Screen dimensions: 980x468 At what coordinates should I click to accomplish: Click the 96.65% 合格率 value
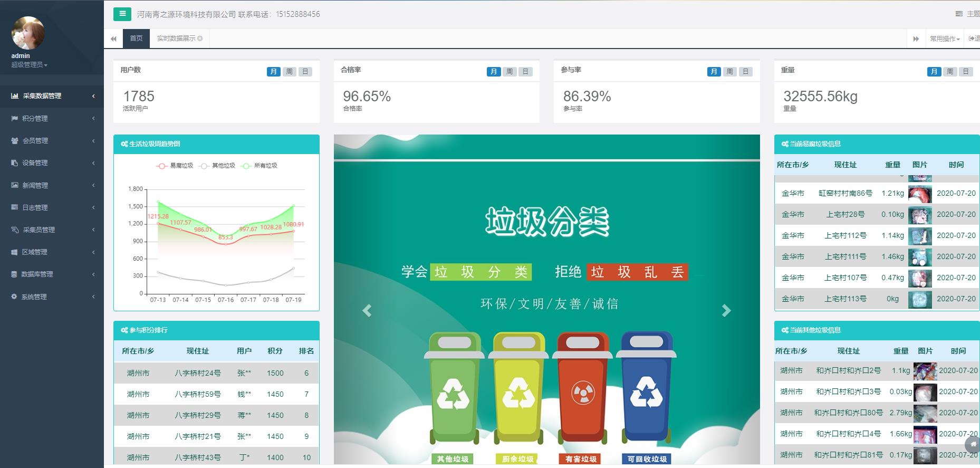[x=367, y=97]
